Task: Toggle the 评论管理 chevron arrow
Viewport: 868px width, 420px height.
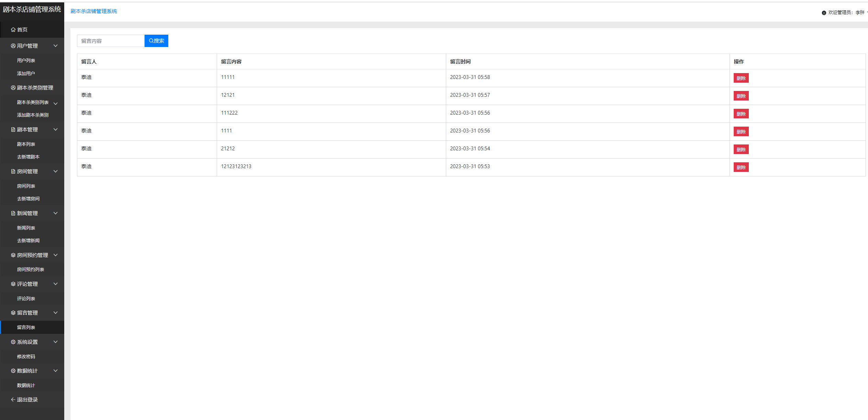Action: coord(56,284)
